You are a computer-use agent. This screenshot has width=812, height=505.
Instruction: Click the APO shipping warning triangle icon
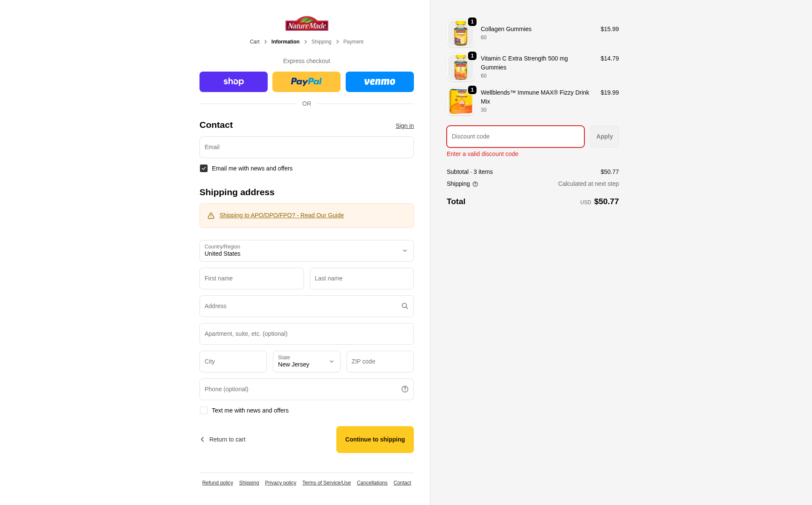(211, 216)
